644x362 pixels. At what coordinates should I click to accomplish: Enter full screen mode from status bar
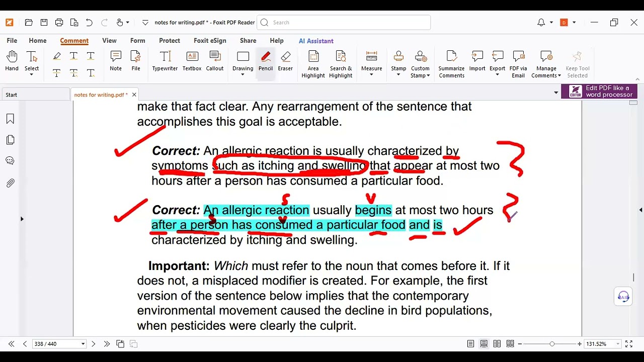(629, 344)
